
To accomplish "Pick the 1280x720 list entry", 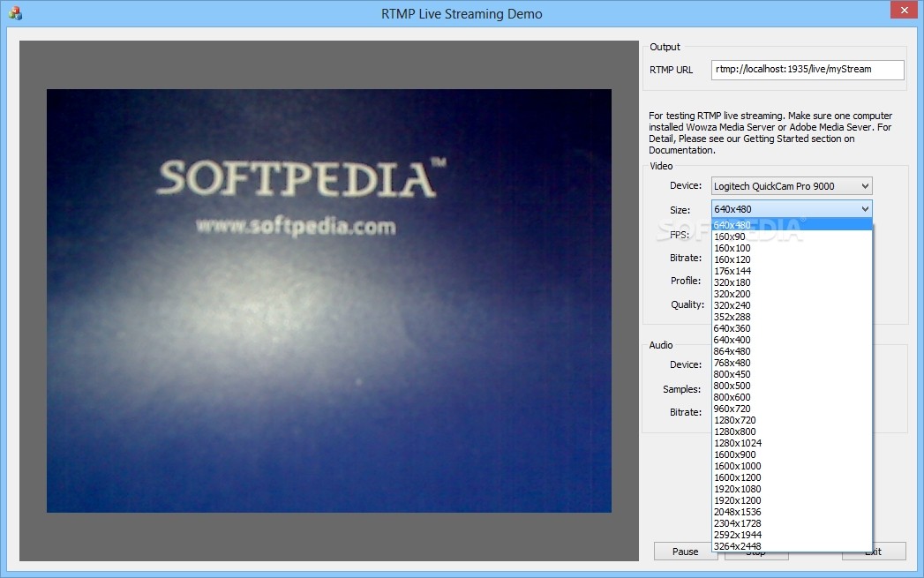I will pyautogui.click(x=792, y=420).
